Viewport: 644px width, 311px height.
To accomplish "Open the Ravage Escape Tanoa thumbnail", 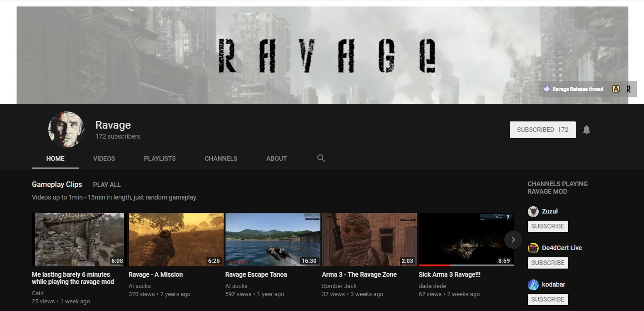I will click(273, 240).
